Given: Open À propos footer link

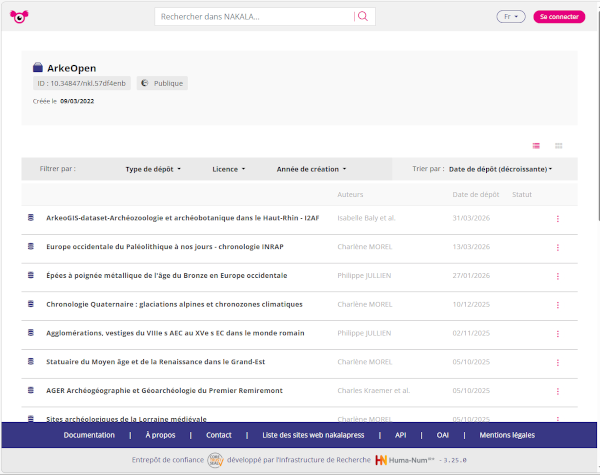Looking at the screenshot, I should pos(160,435).
